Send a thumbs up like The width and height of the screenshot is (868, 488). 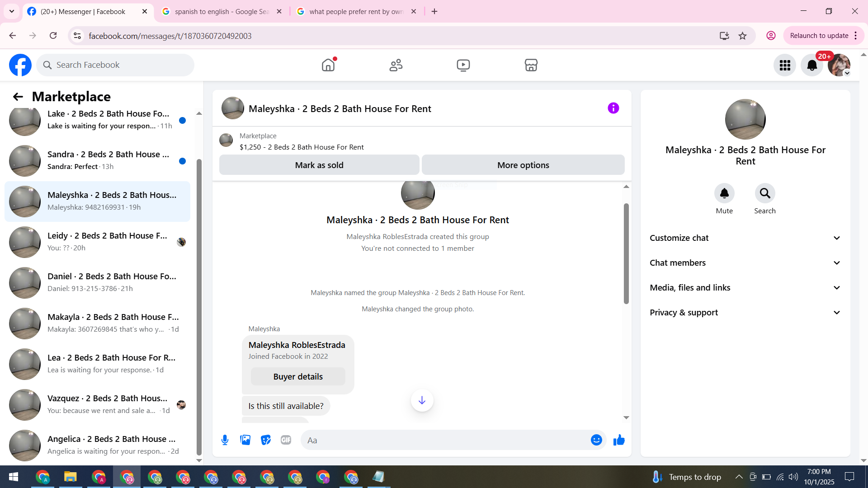coord(619,440)
